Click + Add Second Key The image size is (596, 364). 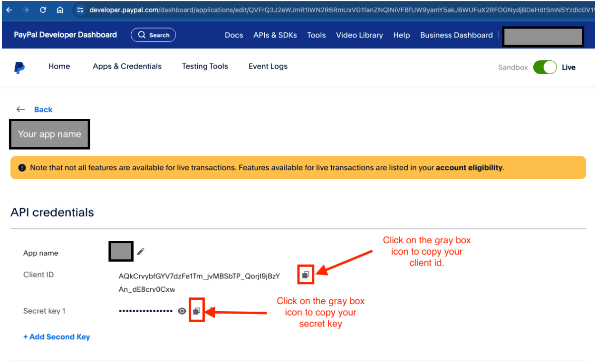(x=57, y=337)
